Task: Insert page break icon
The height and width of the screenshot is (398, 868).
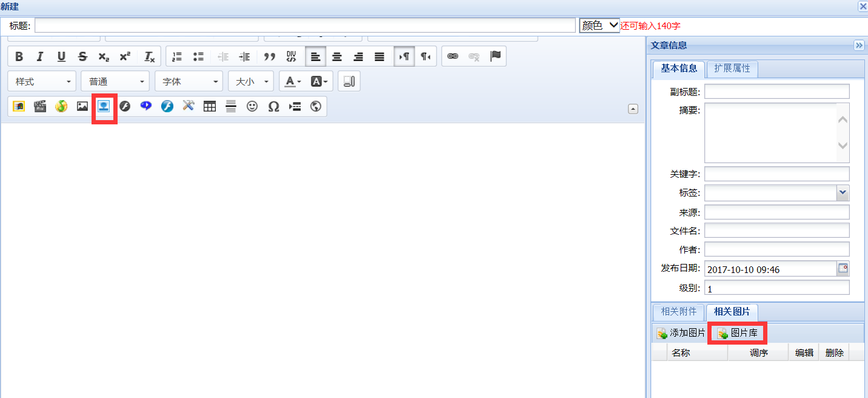Action: coord(295,107)
